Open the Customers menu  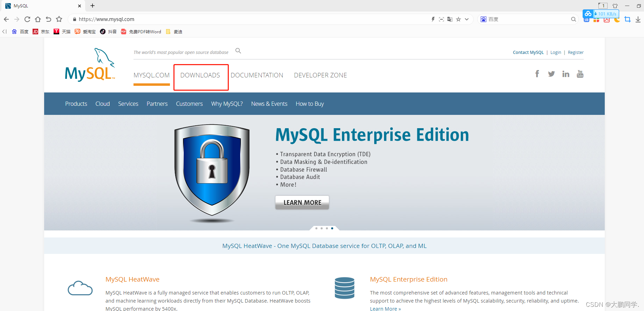(189, 104)
